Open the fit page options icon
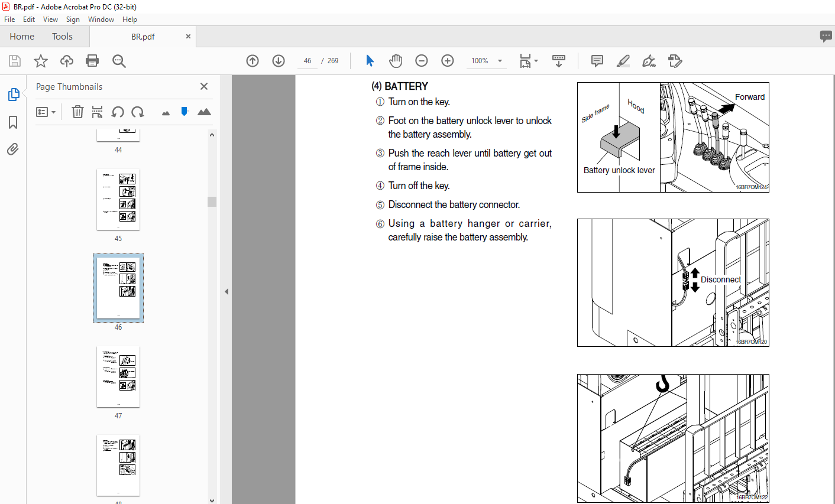This screenshot has height=504, width=835. click(525, 61)
